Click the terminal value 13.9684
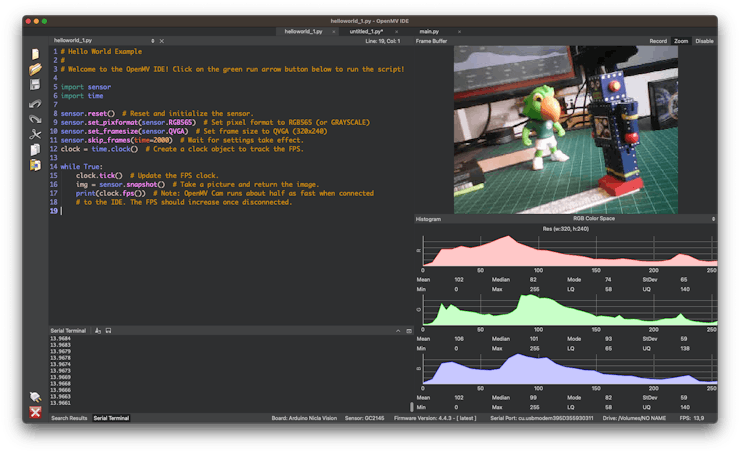The height and width of the screenshot is (453, 740). 60,338
